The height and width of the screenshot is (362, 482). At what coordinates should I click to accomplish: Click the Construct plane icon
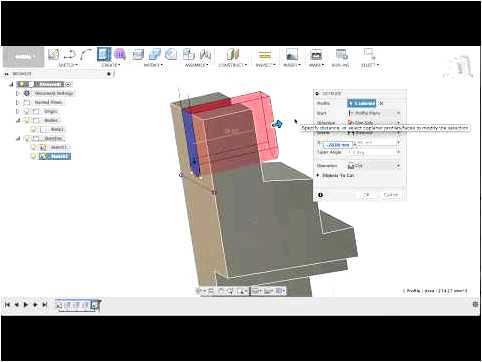[x=233, y=54]
